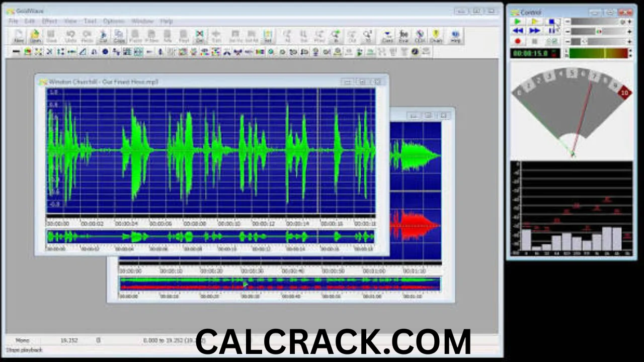Open the File menu
The image size is (644, 362).
14,21
